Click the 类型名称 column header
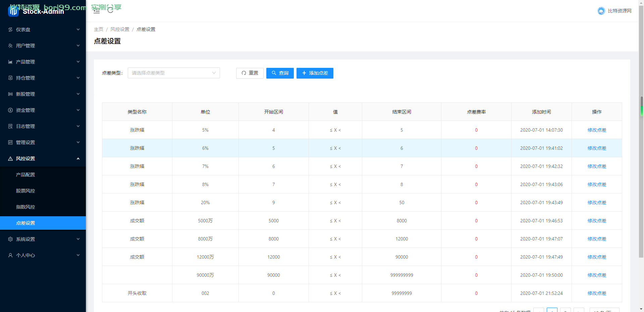The height and width of the screenshot is (312, 644). (x=137, y=112)
